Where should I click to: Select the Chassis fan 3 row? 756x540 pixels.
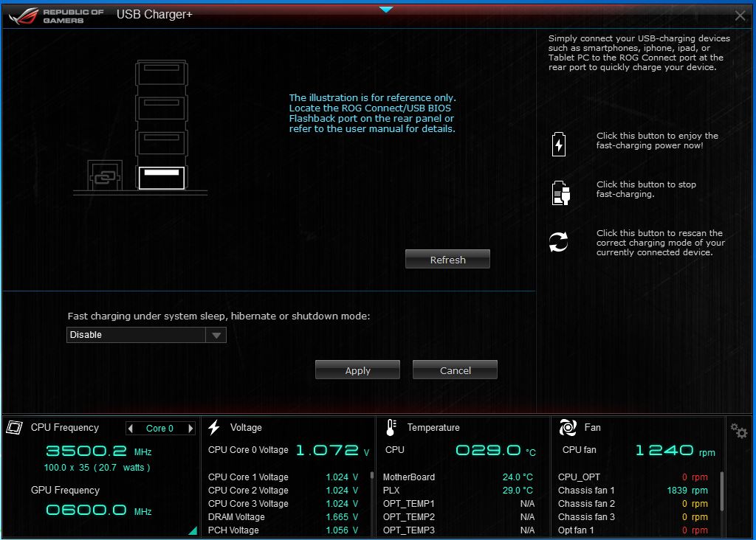tap(633, 517)
